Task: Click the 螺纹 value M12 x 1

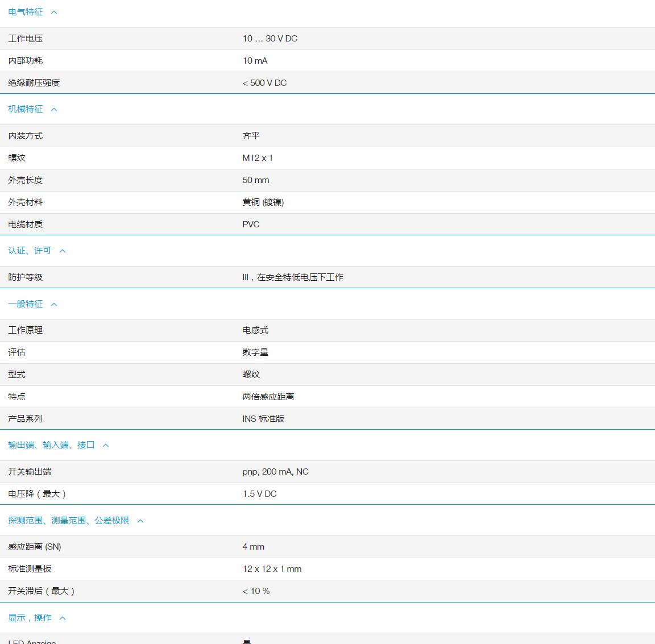Action: coord(258,158)
